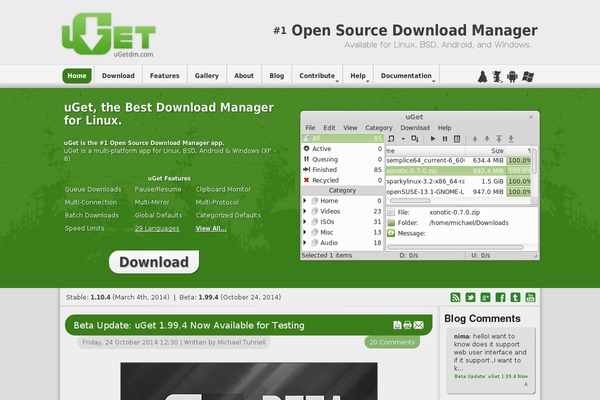Select the Active status row in uGet
This screenshot has height=400, width=600.
(x=342, y=149)
